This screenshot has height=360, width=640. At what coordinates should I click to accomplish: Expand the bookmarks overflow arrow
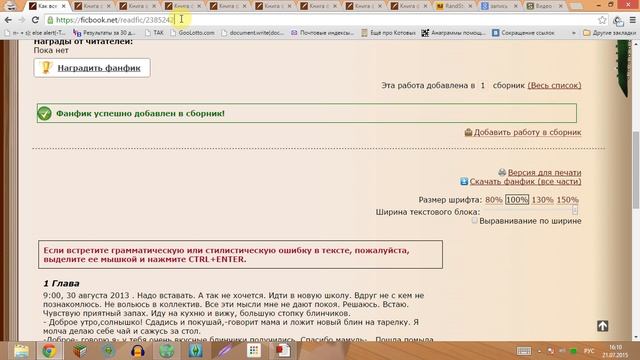[x=573, y=33]
